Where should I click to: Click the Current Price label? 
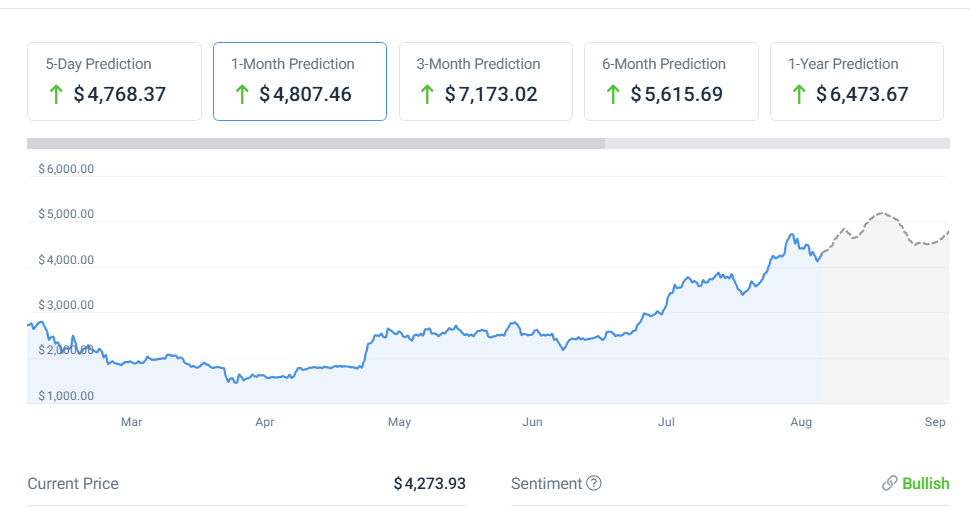tap(73, 483)
